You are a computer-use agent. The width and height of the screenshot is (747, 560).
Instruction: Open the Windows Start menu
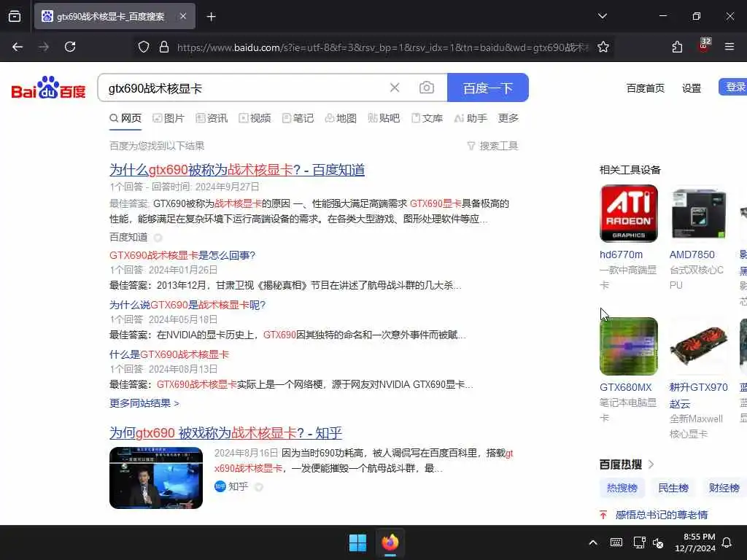(x=357, y=542)
